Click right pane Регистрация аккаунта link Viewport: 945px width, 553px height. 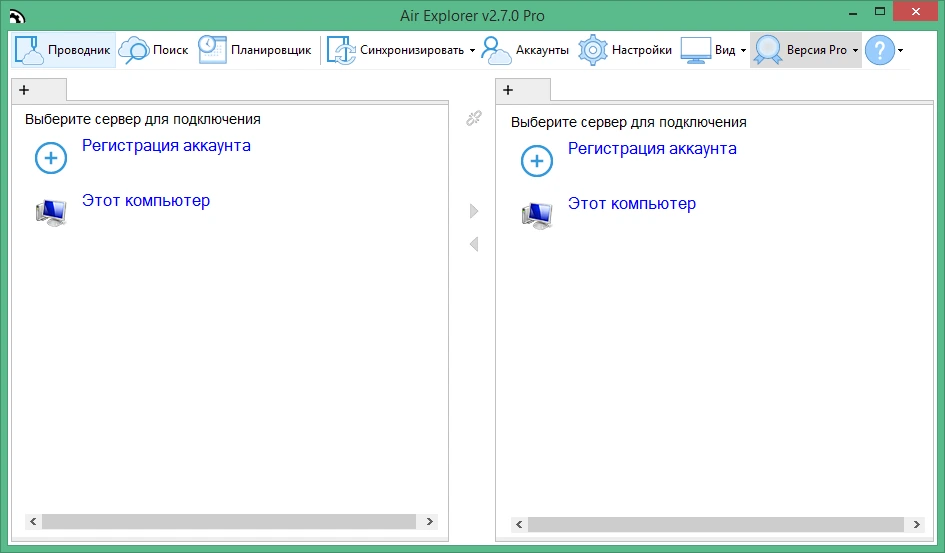(x=652, y=149)
